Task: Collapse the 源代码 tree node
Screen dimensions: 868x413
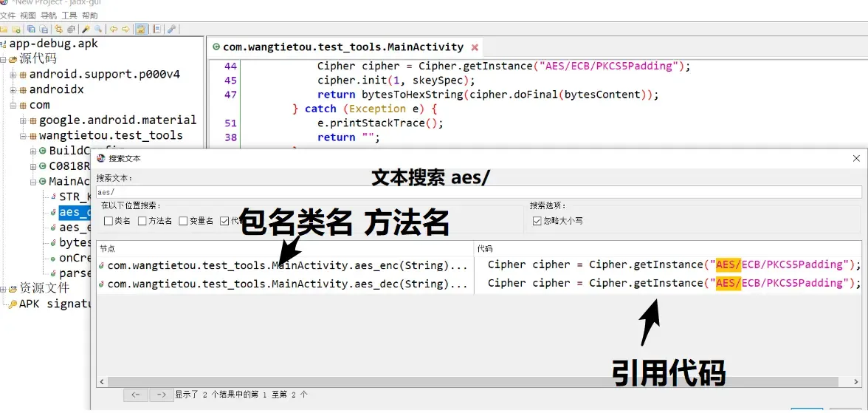Action: tap(3, 59)
